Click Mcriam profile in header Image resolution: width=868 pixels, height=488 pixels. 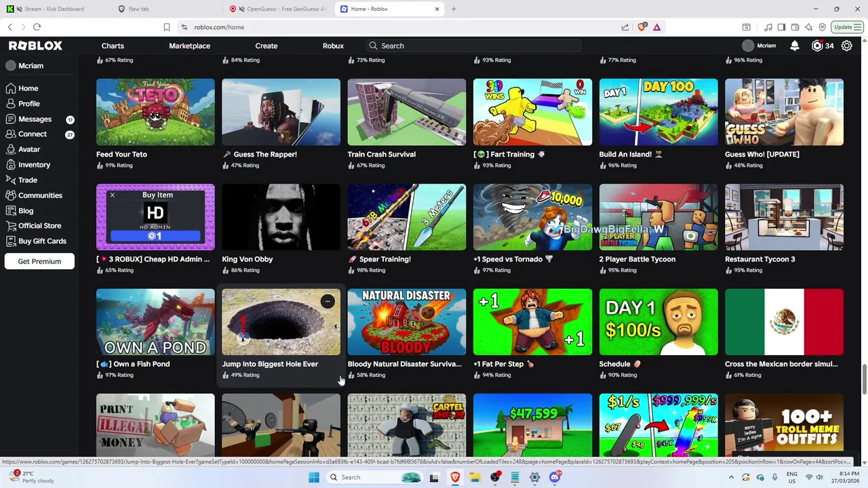(x=759, y=45)
